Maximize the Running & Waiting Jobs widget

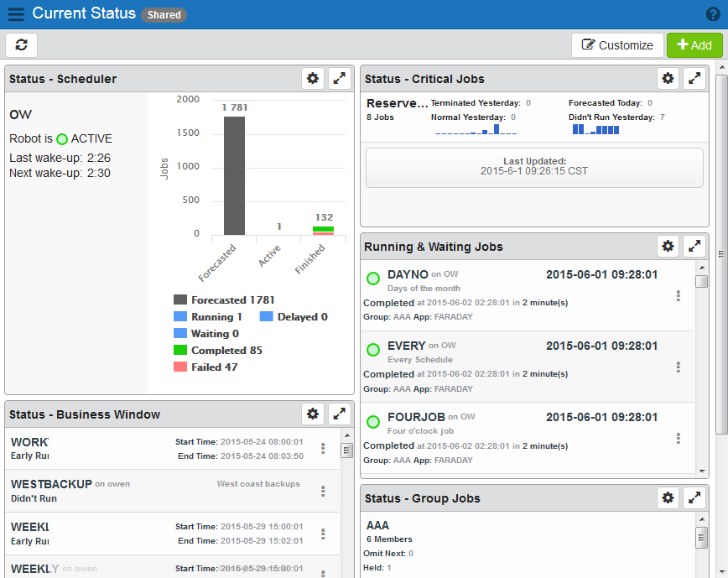tap(694, 246)
